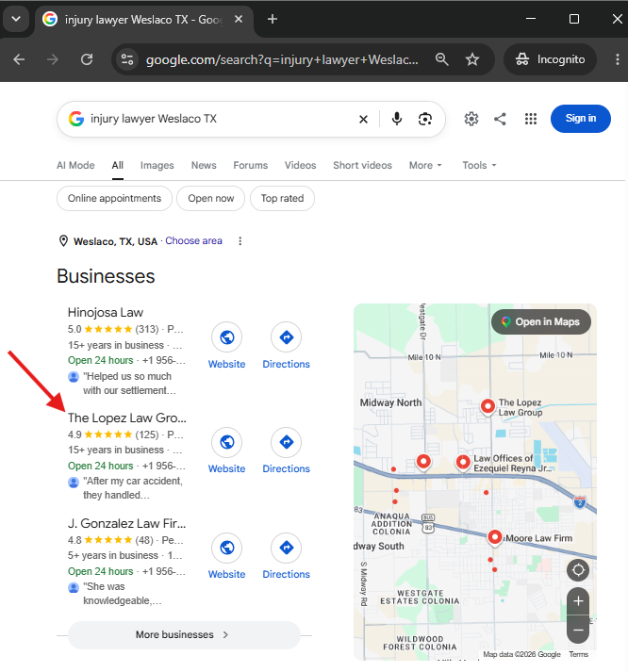The width and height of the screenshot is (628, 672).
Task: Switch to the News tab
Action: tap(204, 166)
